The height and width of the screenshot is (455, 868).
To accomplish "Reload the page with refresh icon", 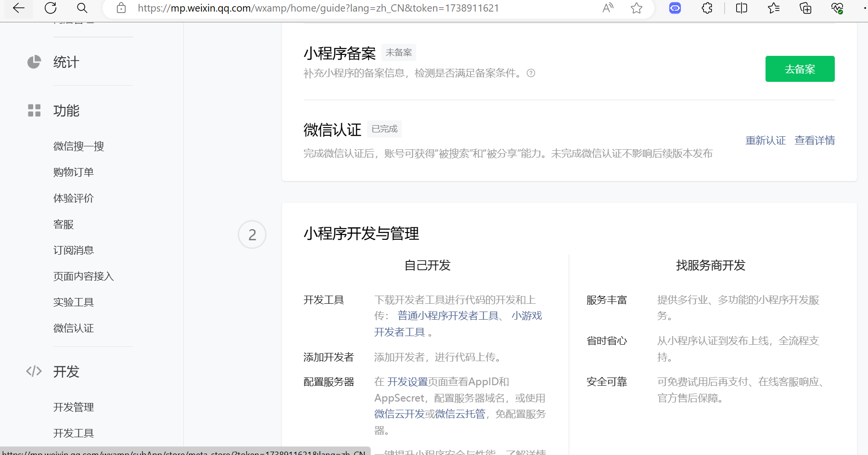I will (x=51, y=8).
